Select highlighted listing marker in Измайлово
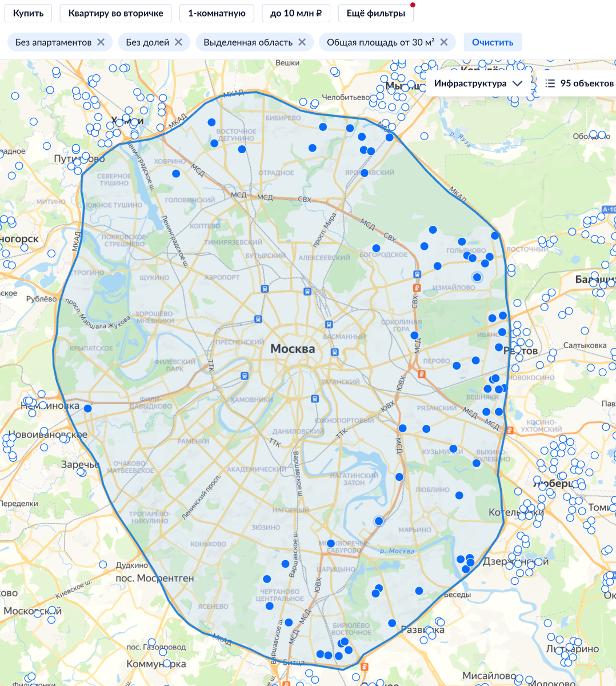616x686 pixels. coord(477,277)
